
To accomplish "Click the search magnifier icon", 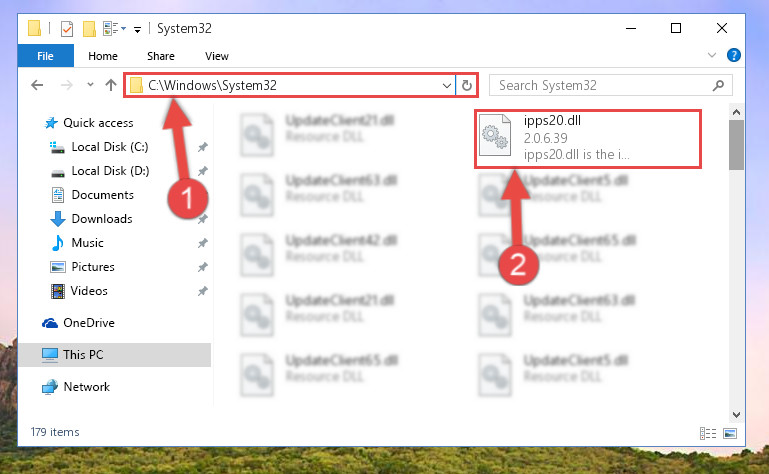I will click(x=718, y=86).
